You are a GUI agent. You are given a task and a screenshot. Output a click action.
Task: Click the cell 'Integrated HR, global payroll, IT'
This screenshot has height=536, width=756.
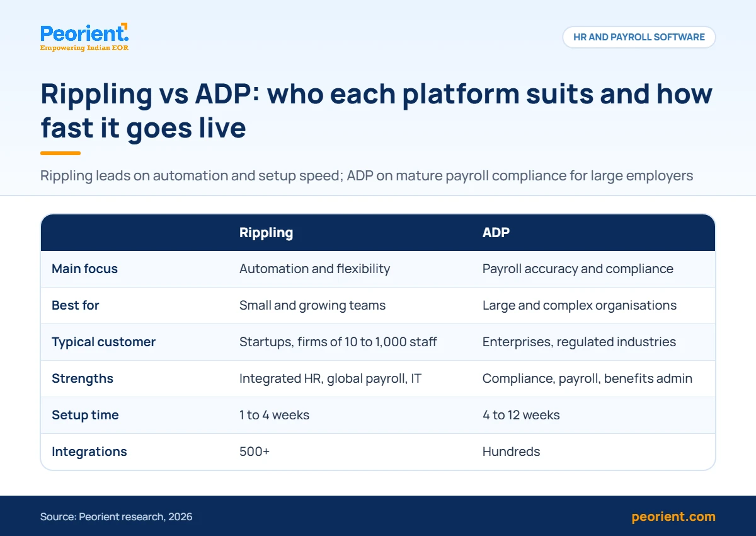(x=331, y=378)
